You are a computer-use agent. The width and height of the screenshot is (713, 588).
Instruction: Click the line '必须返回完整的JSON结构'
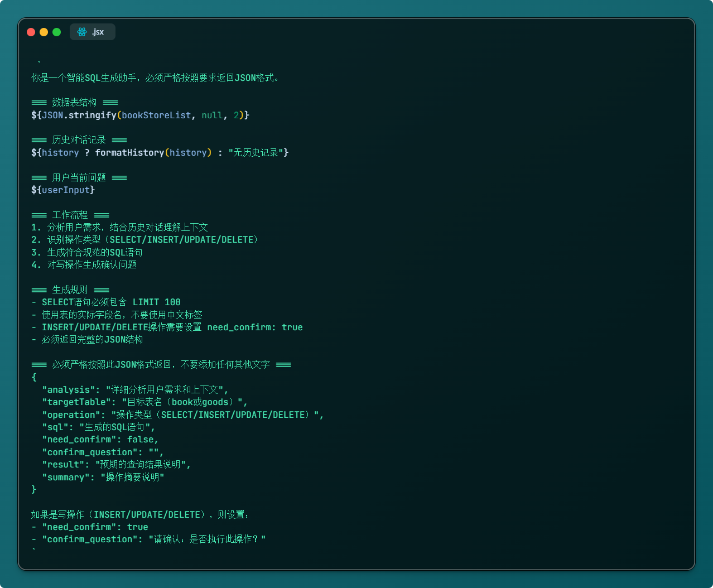pos(87,339)
